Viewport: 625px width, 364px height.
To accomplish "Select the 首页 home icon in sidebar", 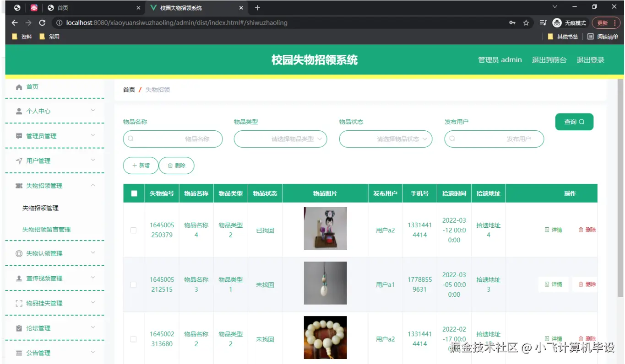I will point(18,86).
